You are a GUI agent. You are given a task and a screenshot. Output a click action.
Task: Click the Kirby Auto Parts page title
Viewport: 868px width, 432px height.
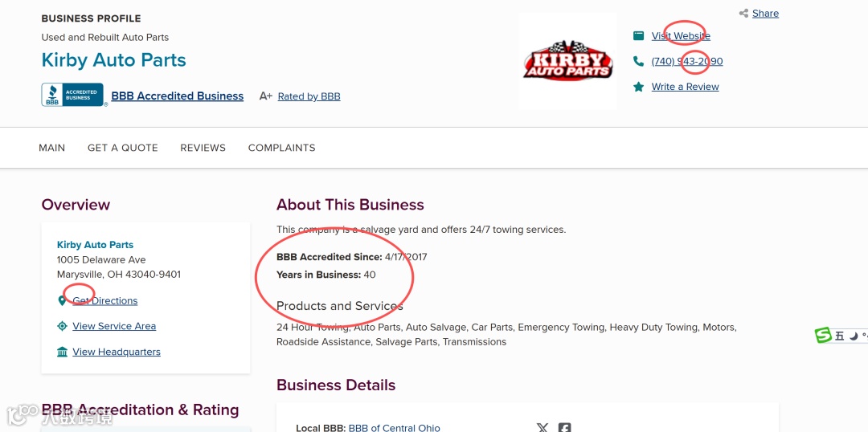click(x=113, y=59)
